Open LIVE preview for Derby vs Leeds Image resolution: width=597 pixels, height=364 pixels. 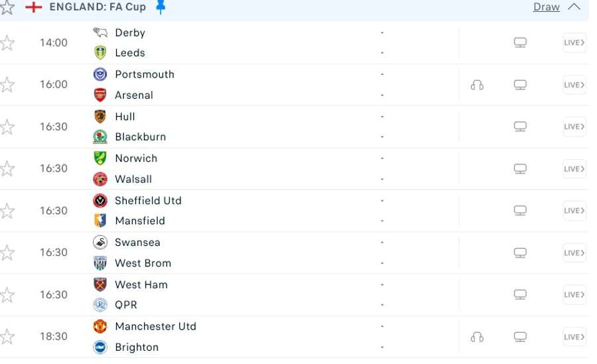(x=574, y=43)
